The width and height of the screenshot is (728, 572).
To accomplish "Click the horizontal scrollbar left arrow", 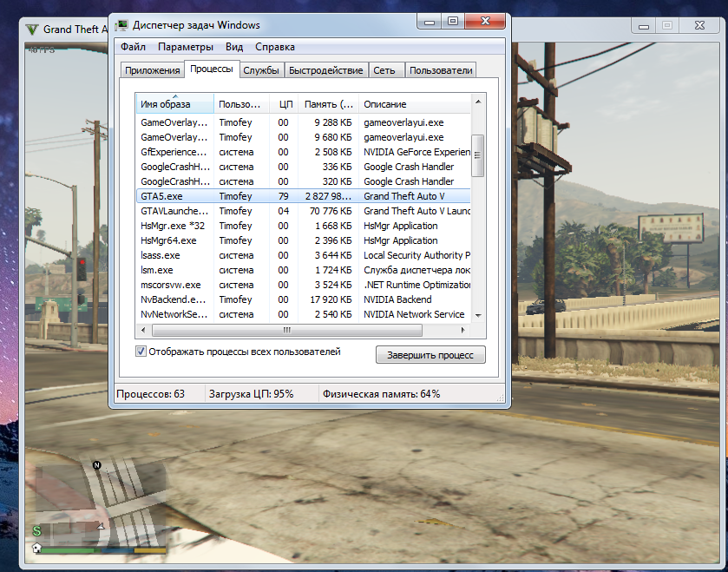I will 144,331.
